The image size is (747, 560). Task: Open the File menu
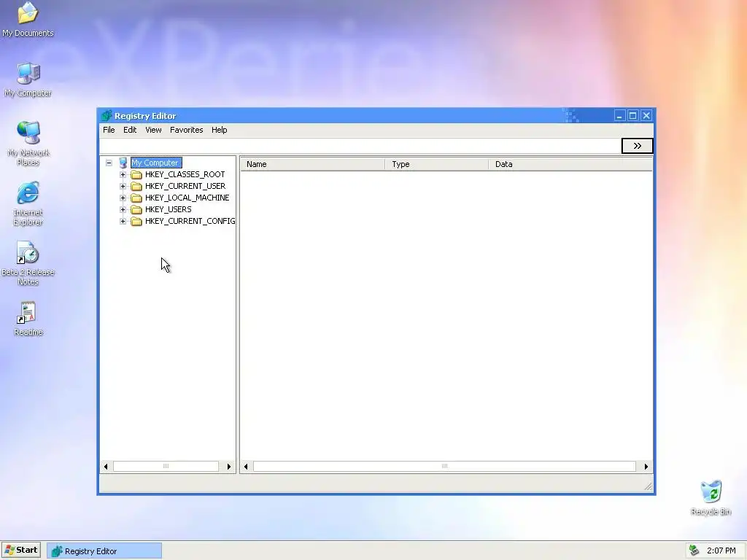109,130
